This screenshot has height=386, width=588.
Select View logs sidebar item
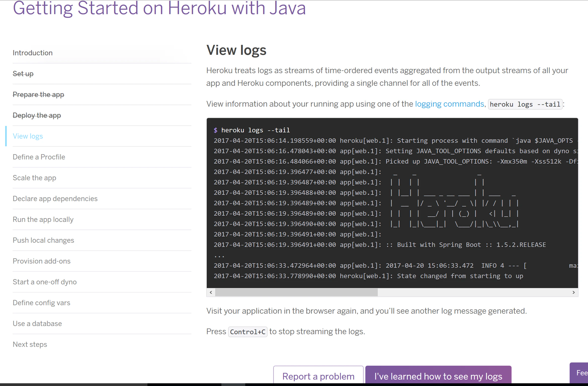28,136
